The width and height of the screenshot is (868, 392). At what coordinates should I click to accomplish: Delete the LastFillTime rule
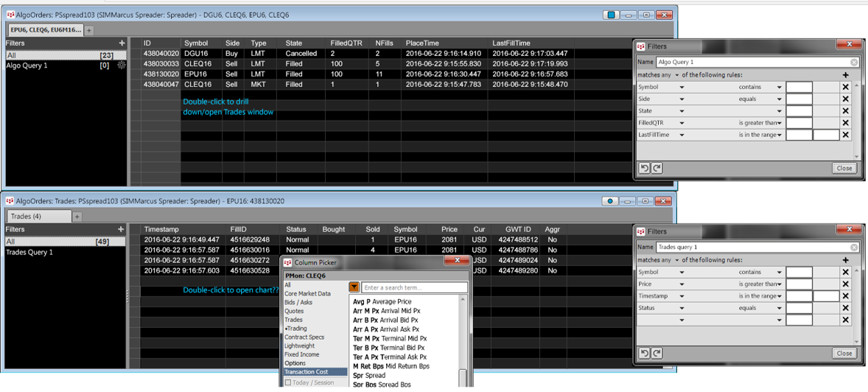click(x=845, y=135)
